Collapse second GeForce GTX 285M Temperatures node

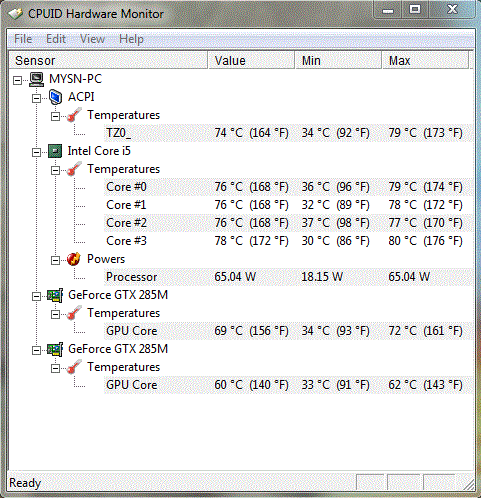pyautogui.click(x=55, y=368)
